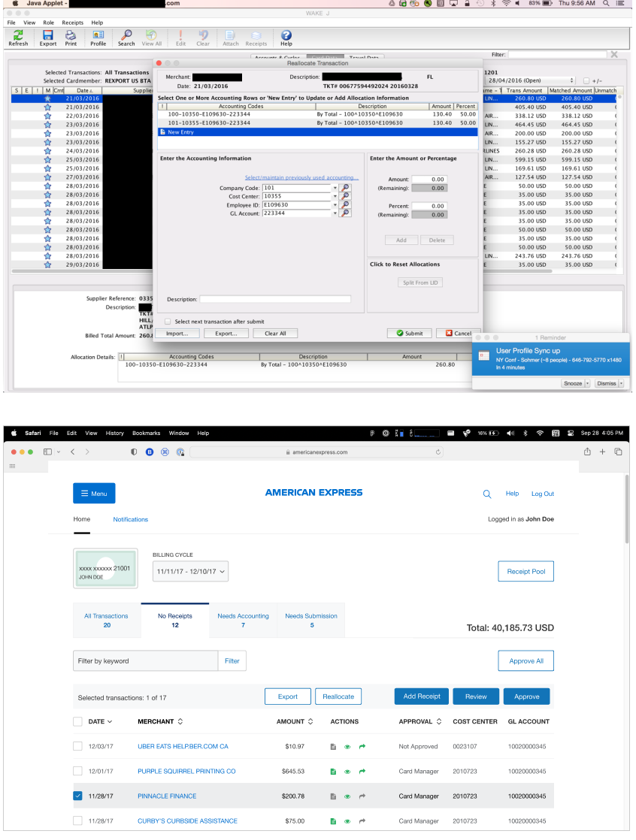Click the Employee ID lookup magnifier

(x=346, y=204)
